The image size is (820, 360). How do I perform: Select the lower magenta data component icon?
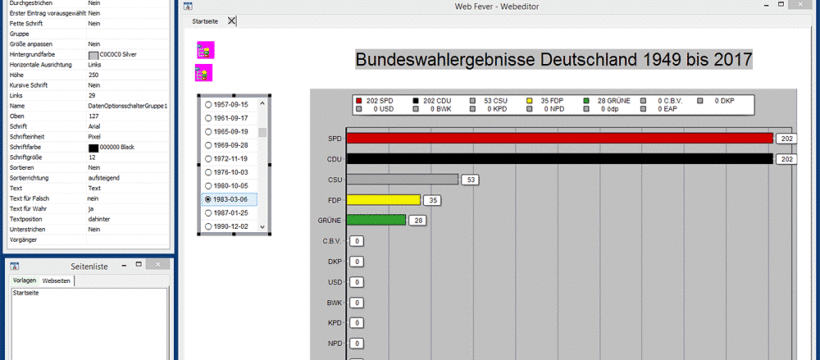point(203,73)
